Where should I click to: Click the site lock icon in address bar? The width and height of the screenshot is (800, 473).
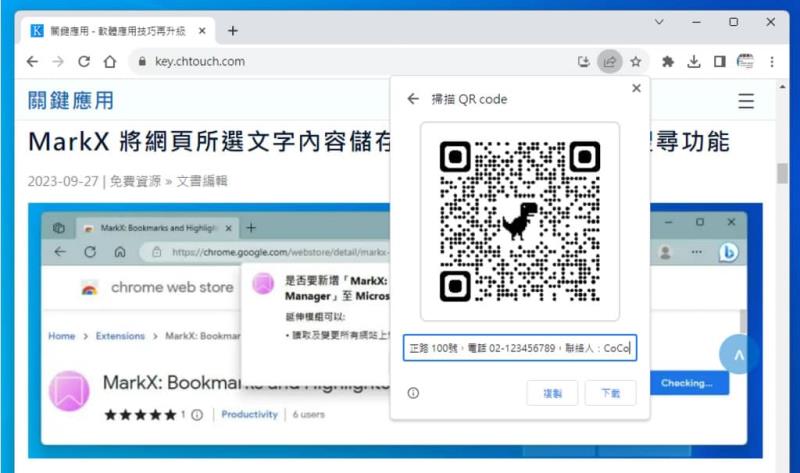[142, 62]
